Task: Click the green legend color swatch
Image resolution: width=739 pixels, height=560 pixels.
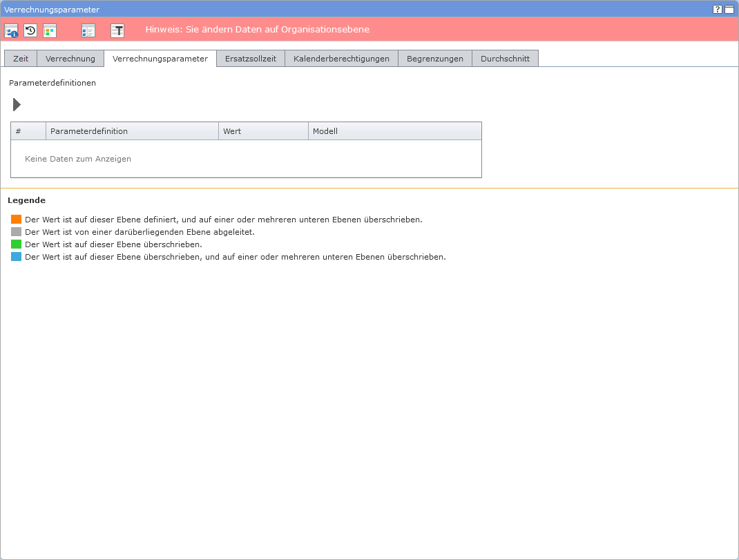Action: pyautogui.click(x=17, y=244)
